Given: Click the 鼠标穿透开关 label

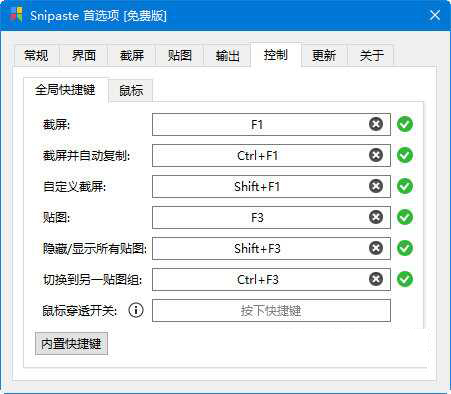Looking at the screenshot, I should point(80,311).
